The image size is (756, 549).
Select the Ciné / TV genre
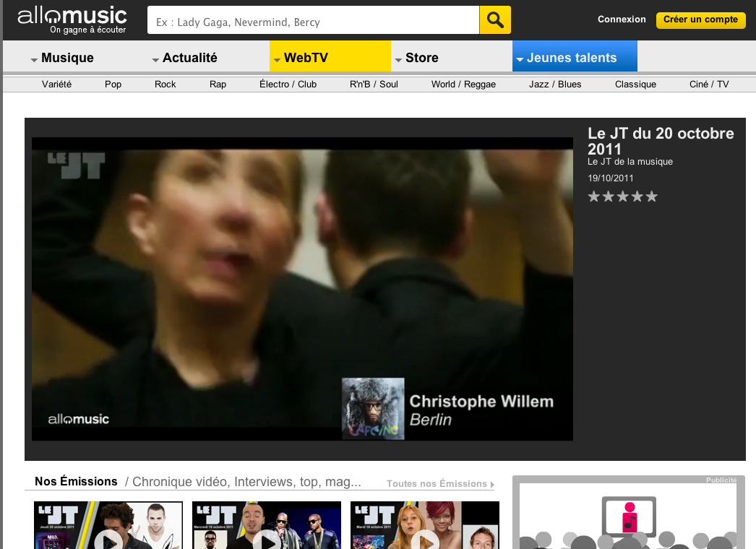tap(709, 85)
